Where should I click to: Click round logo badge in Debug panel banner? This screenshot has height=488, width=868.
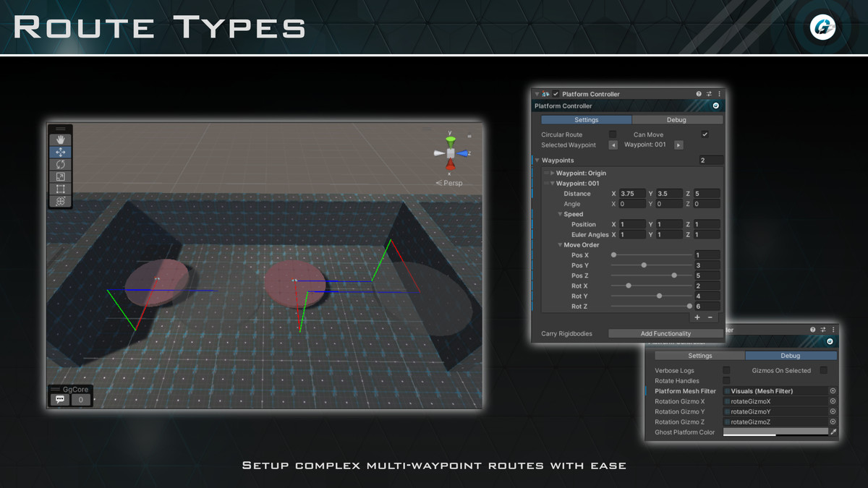coord(830,341)
